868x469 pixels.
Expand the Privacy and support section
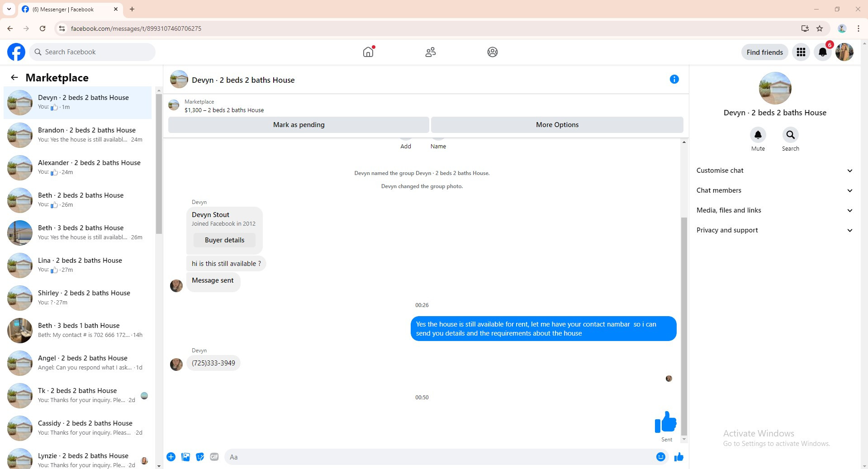pyautogui.click(x=775, y=230)
